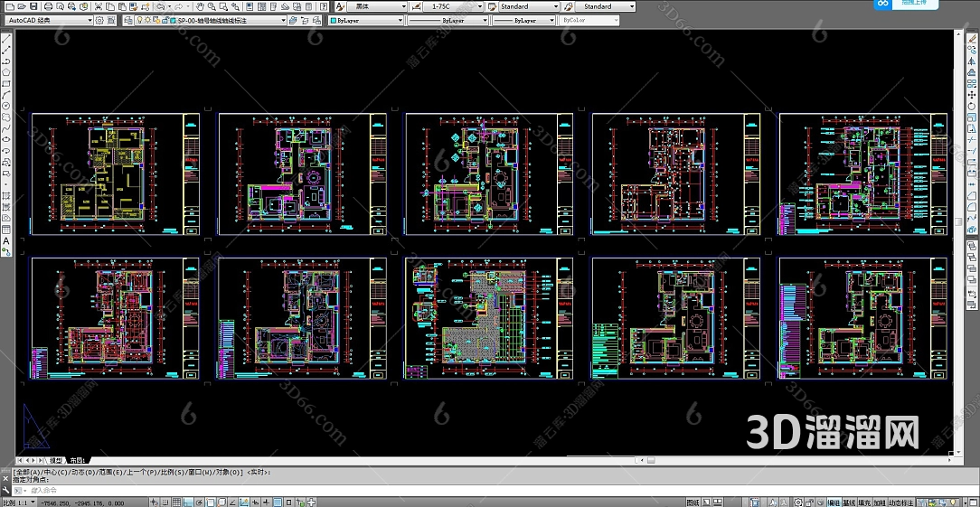Undo the last action
The width and height of the screenshot is (980, 507).
(161, 6)
